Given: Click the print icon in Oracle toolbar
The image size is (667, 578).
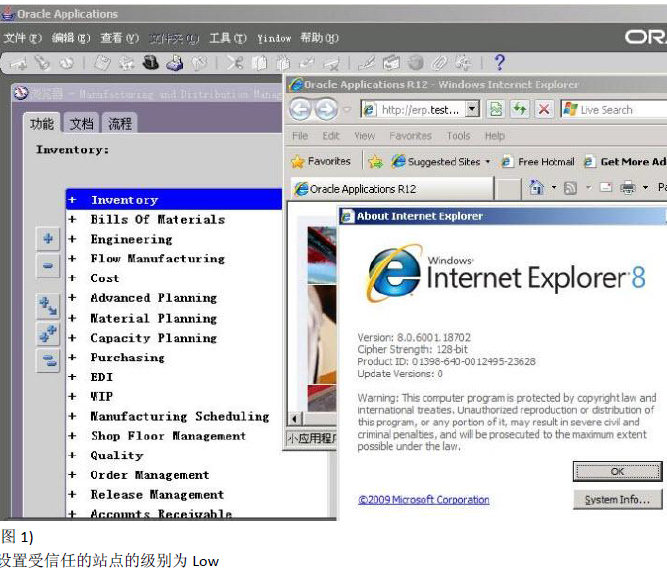Looking at the screenshot, I should (x=175, y=63).
